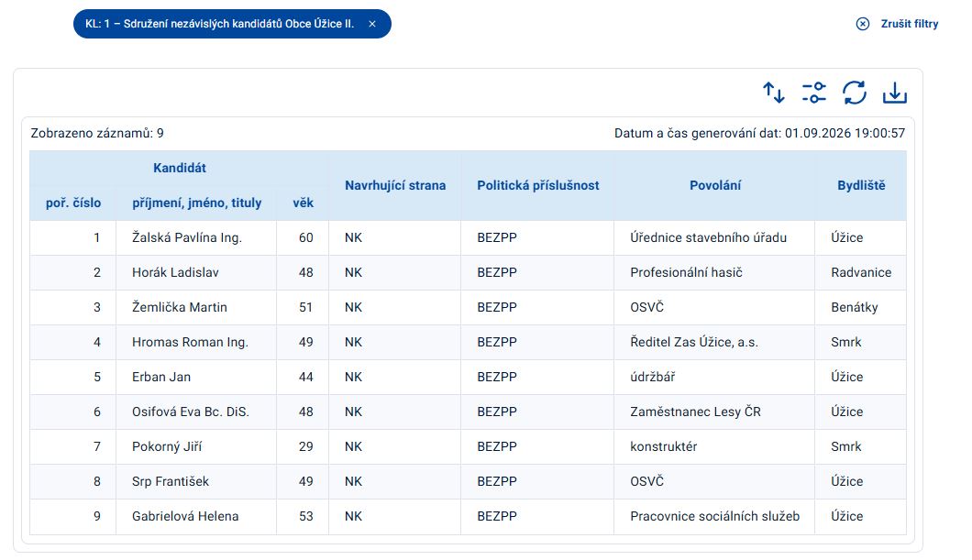Select the Osifová Eva Bc. DiS. row
The height and width of the screenshot is (560, 972).
pyautogui.click(x=468, y=412)
